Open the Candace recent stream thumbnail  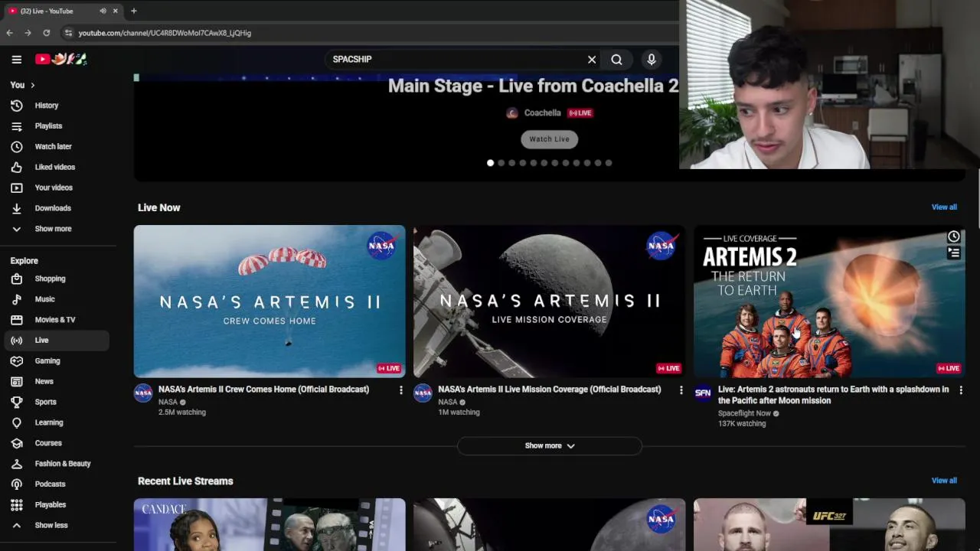click(x=269, y=525)
